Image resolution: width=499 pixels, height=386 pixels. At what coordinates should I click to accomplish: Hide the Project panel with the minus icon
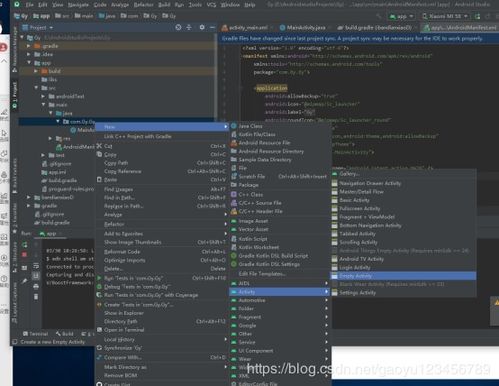(212, 27)
